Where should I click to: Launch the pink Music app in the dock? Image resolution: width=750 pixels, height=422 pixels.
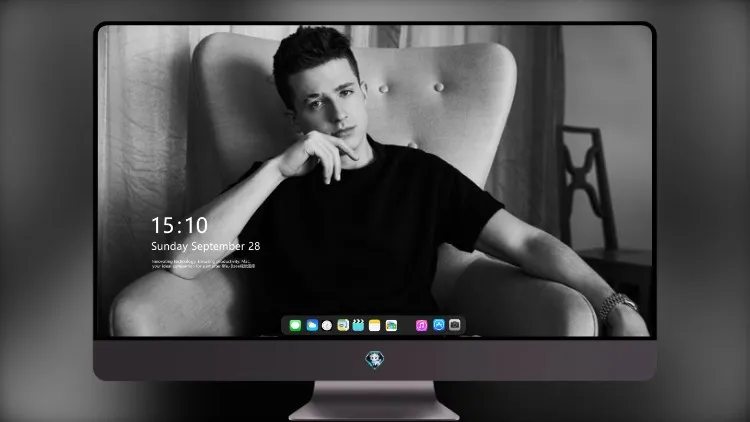(421, 325)
